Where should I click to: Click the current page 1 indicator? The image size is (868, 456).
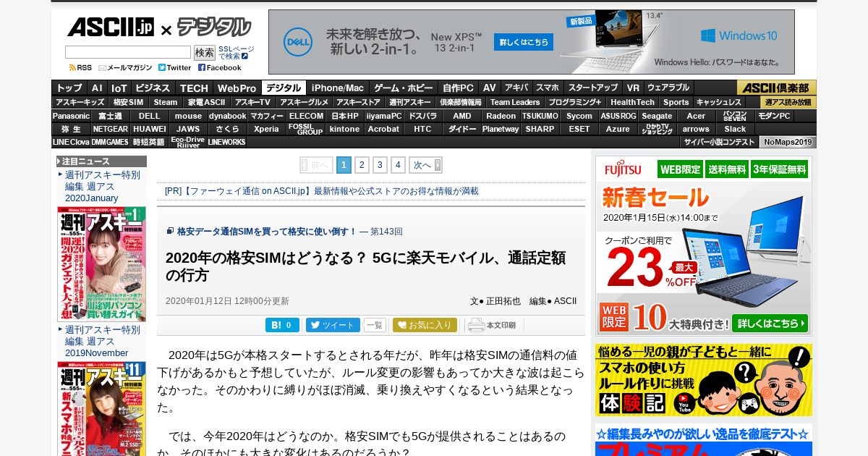click(344, 165)
